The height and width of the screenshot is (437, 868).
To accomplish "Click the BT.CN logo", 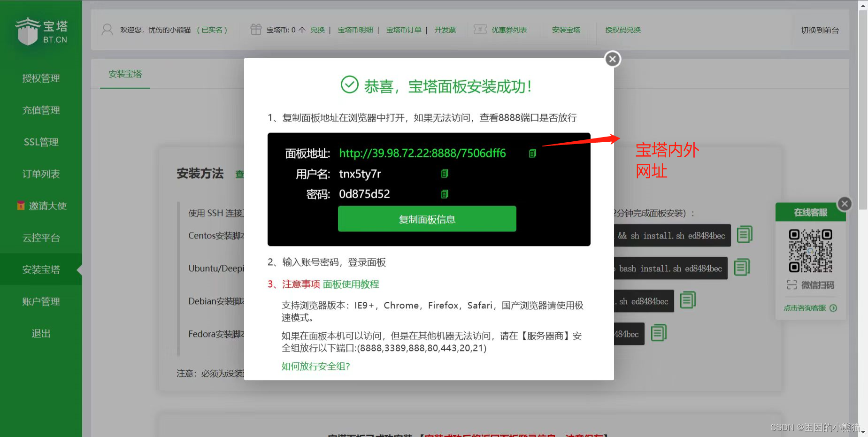I will pos(41,31).
